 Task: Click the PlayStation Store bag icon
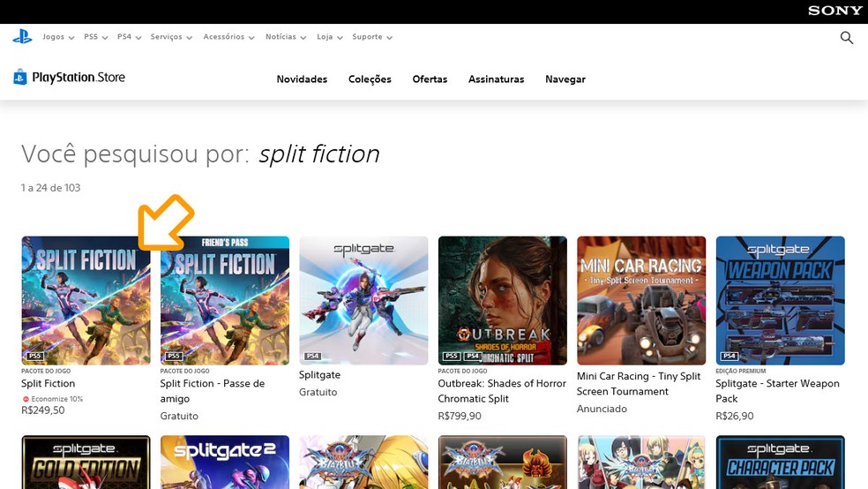click(x=20, y=77)
